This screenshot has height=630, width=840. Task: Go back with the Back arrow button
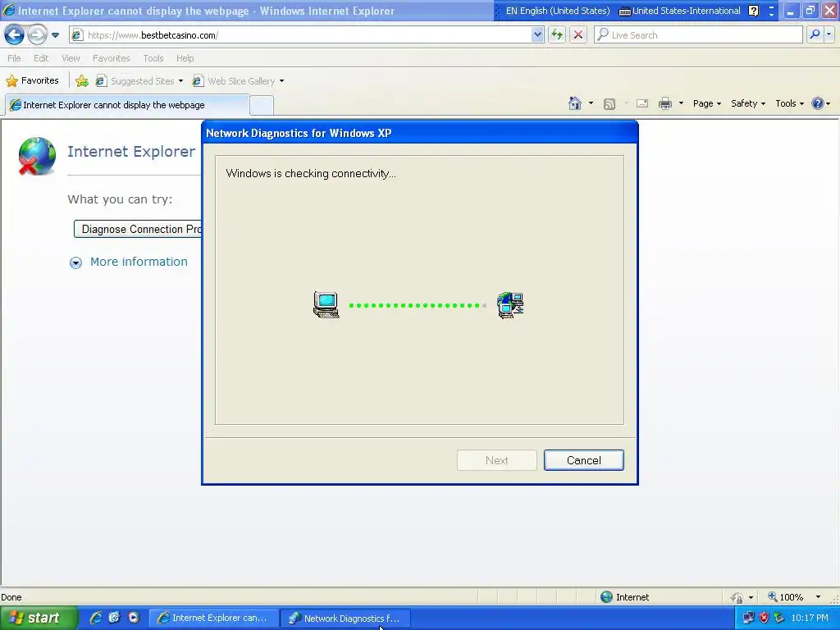(x=14, y=35)
